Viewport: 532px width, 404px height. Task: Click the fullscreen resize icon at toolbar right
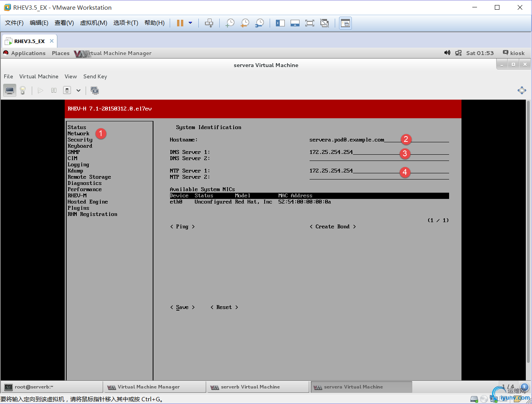pyautogui.click(x=522, y=90)
